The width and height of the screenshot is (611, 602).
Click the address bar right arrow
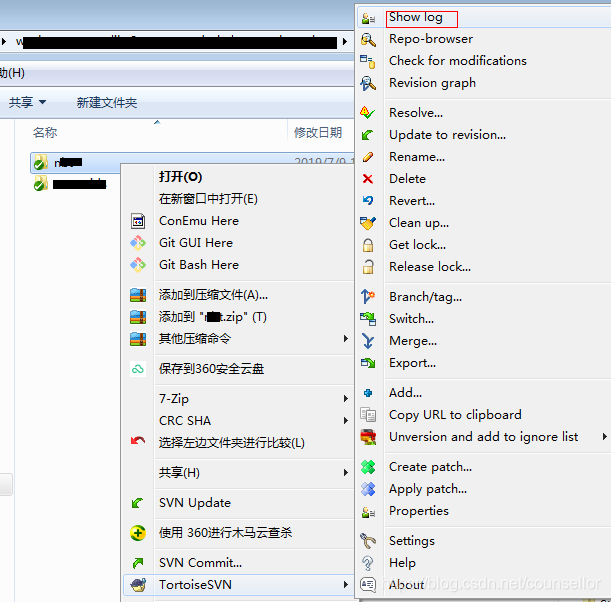tap(344, 41)
